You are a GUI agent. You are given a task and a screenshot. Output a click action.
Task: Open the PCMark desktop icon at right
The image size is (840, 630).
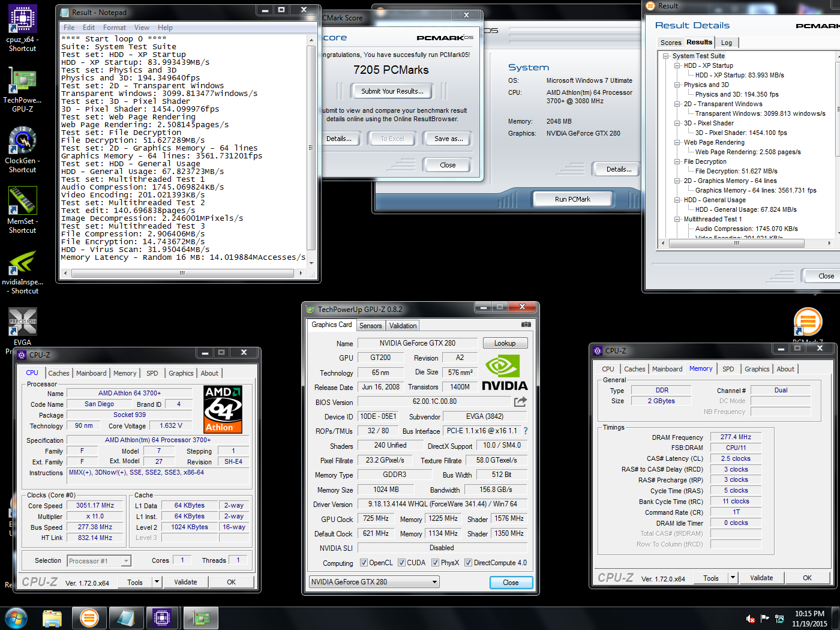[x=808, y=322]
